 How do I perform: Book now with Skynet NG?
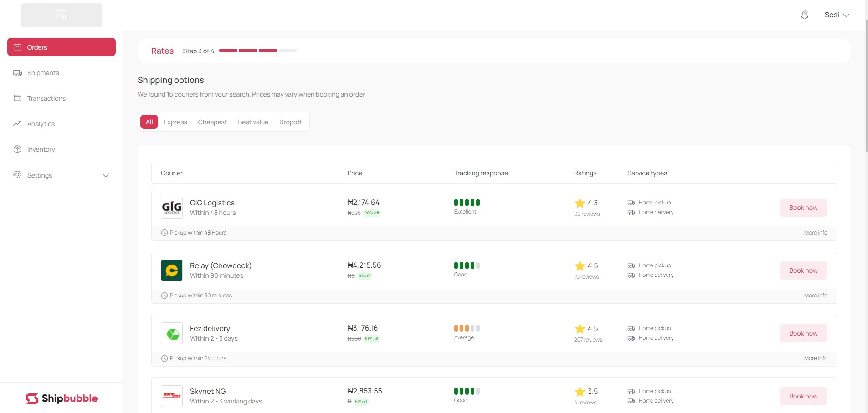click(803, 396)
